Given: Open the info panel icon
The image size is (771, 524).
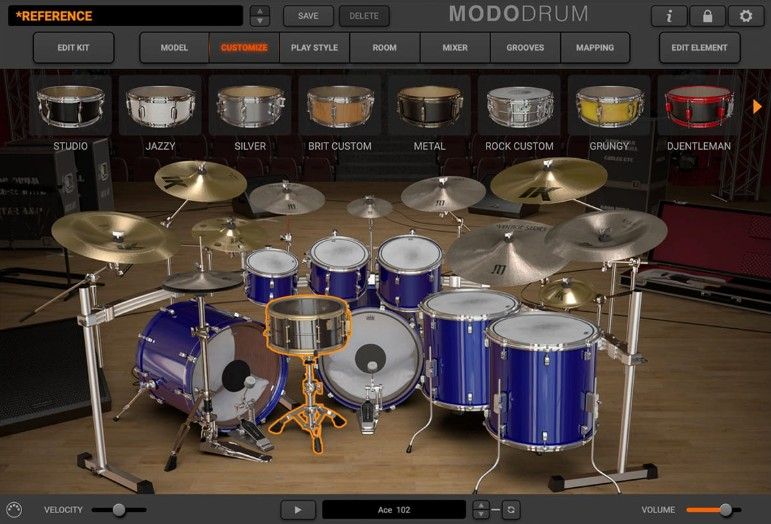Looking at the screenshot, I should [x=669, y=16].
